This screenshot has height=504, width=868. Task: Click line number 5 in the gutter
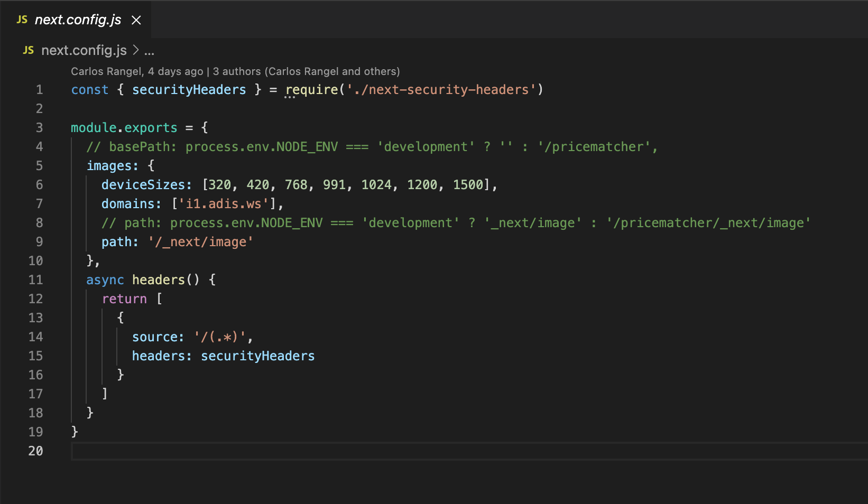pyautogui.click(x=39, y=165)
